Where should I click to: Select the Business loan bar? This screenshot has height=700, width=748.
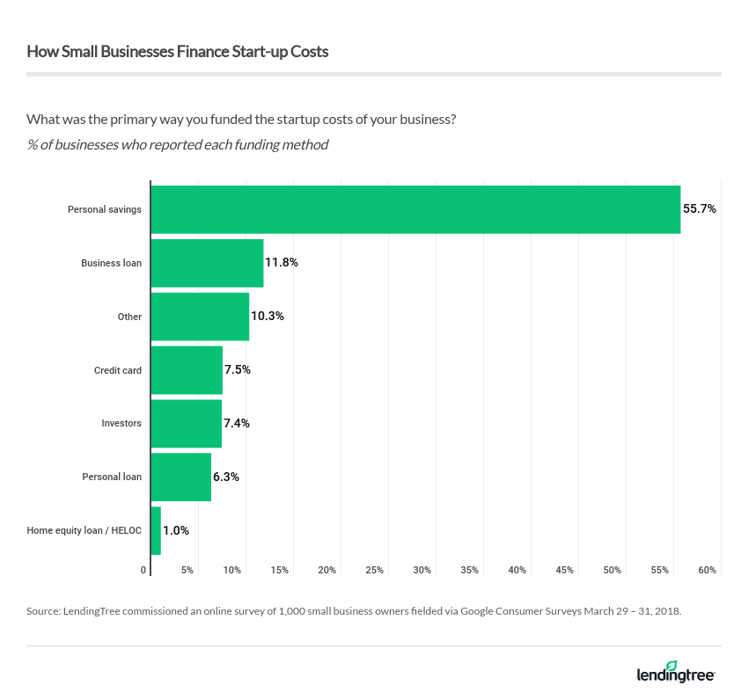(x=207, y=263)
